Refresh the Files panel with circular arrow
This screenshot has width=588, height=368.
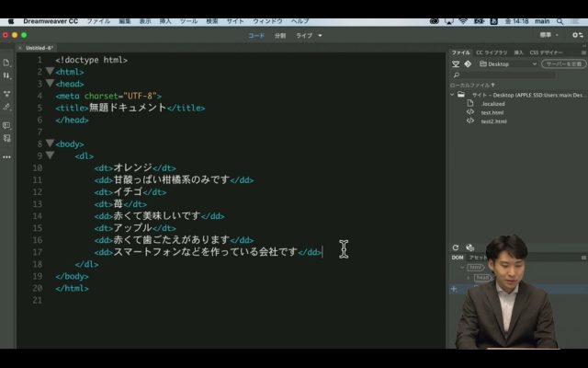tap(456, 247)
